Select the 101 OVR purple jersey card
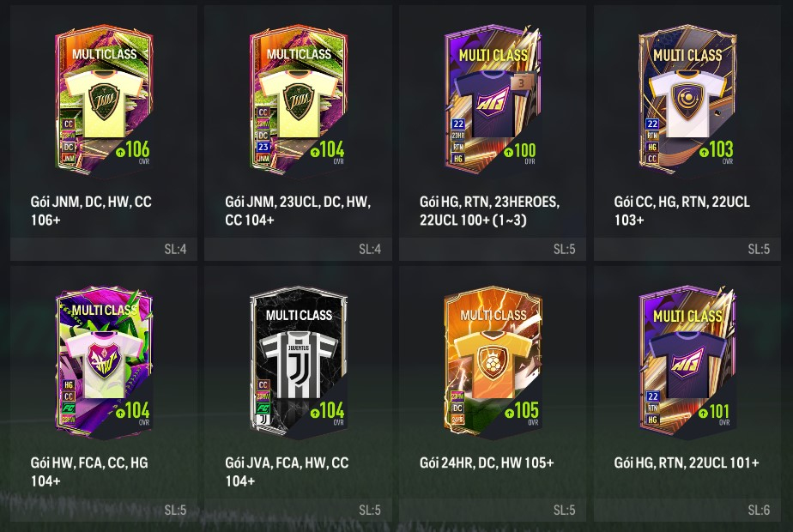The height and width of the screenshot is (532, 793). tap(687, 360)
